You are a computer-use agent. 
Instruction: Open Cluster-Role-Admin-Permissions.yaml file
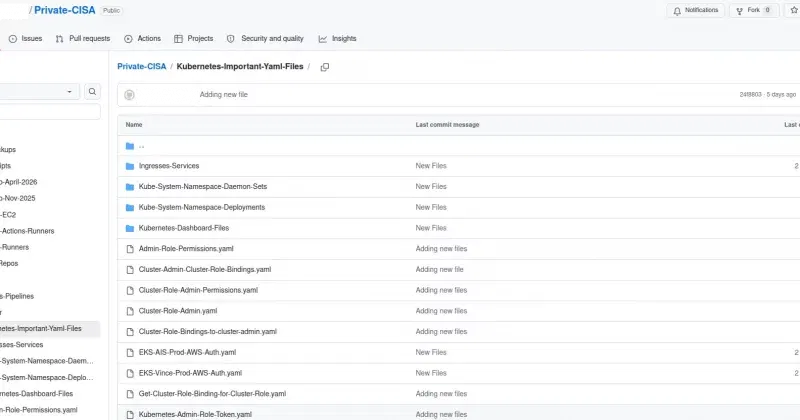[198, 290]
